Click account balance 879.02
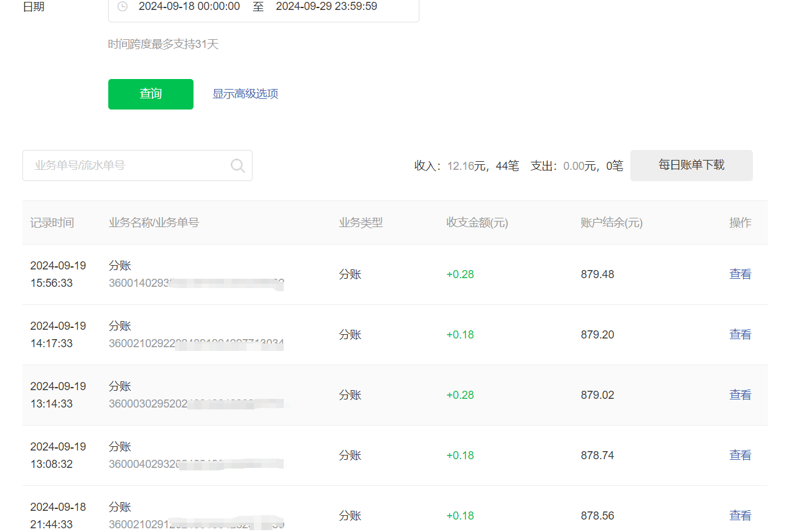Image resolution: width=812 pixels, height=532 pixels. tap(597, 395)
